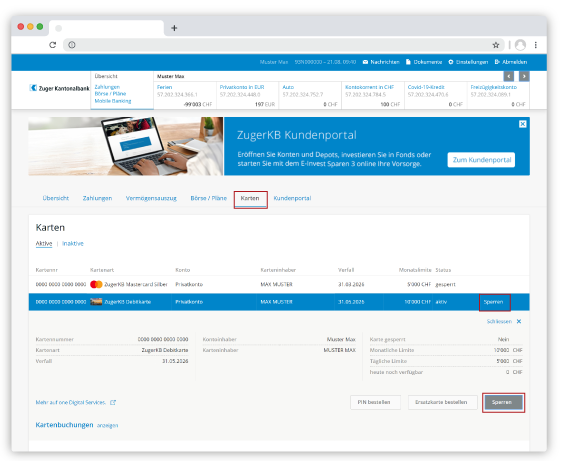This screenshot has width=574, height=461.
Task: Click the Kartenbuchungen heading
Action: pyautogui.click(x=64, y=425)
